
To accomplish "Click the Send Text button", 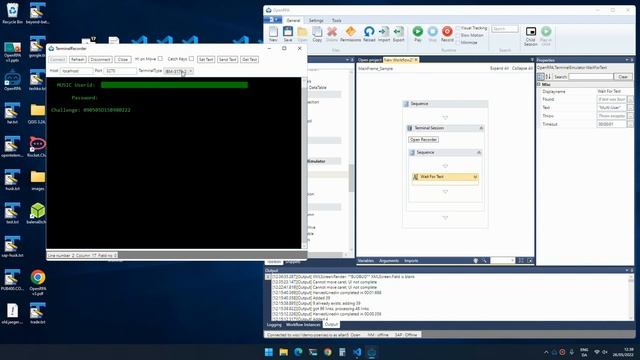I will pyautogui.click(x=227, y=60).
